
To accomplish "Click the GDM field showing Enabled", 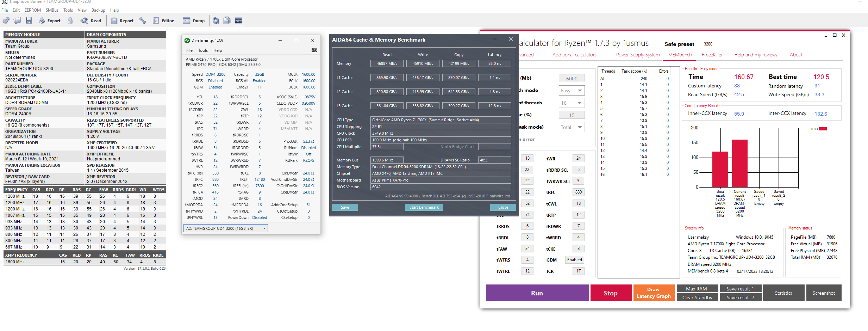I will [x=575, y=260].
